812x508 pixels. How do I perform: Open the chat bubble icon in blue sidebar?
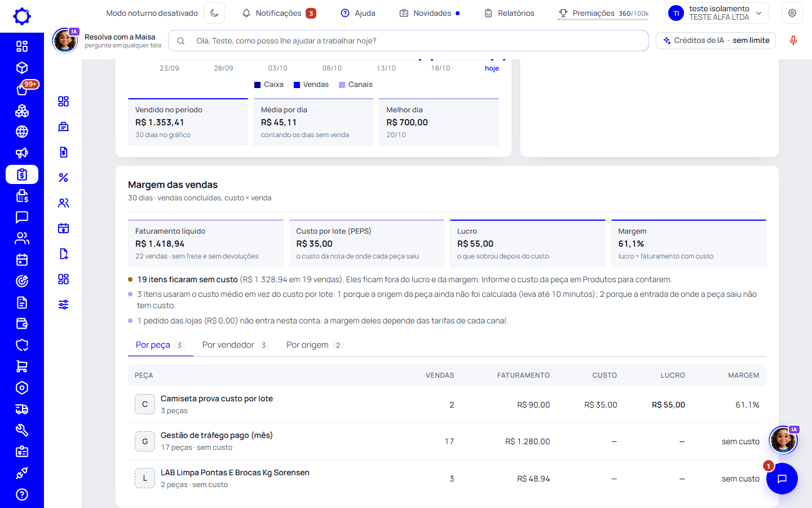tap(22, 217)
